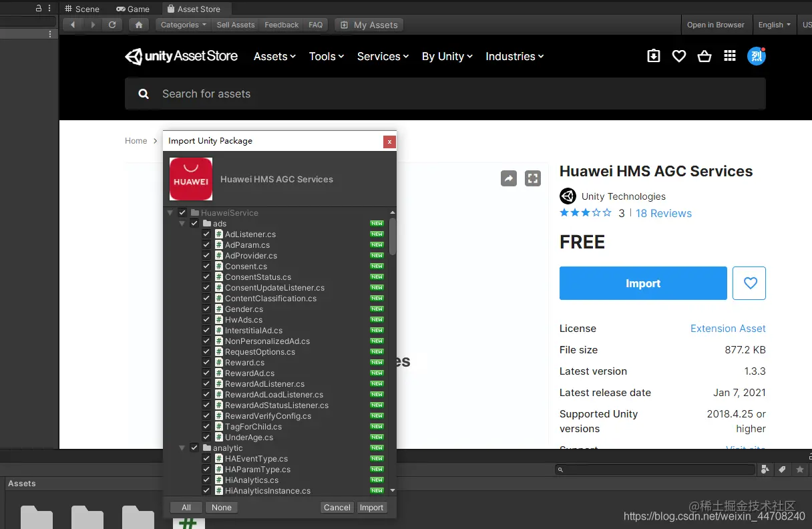The height and width of the screenshot is (529, 812).
Task: Open the 18 Reviews link
Action: pyautogui.click(x=664, y=214)
